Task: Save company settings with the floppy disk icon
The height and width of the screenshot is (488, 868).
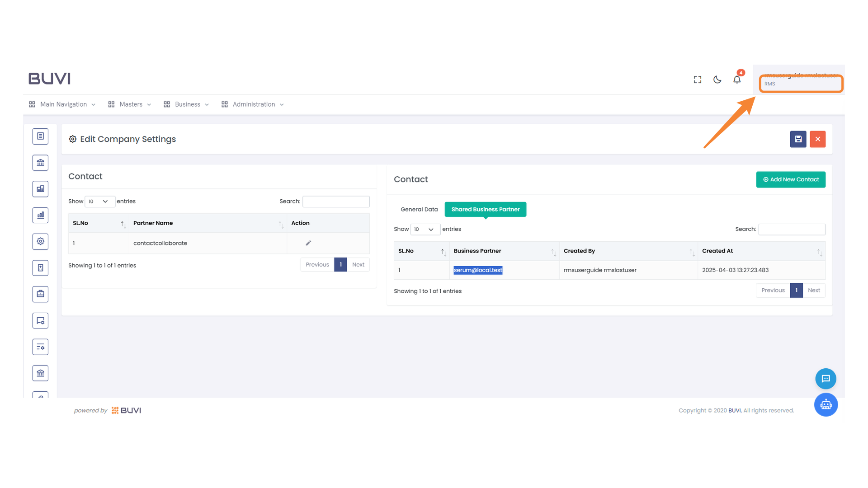Action: (x=798, y=139)
